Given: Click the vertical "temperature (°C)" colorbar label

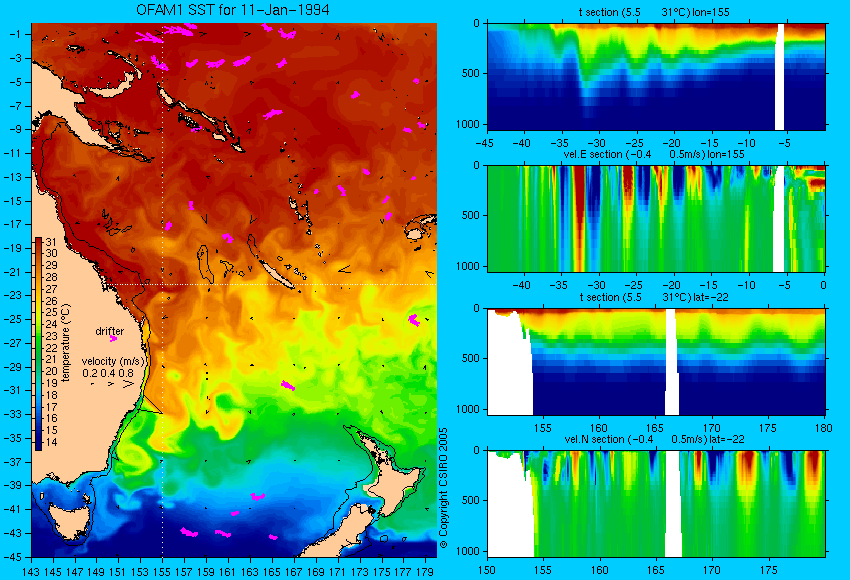Looking at the screenshot, I should coord(66,343).
